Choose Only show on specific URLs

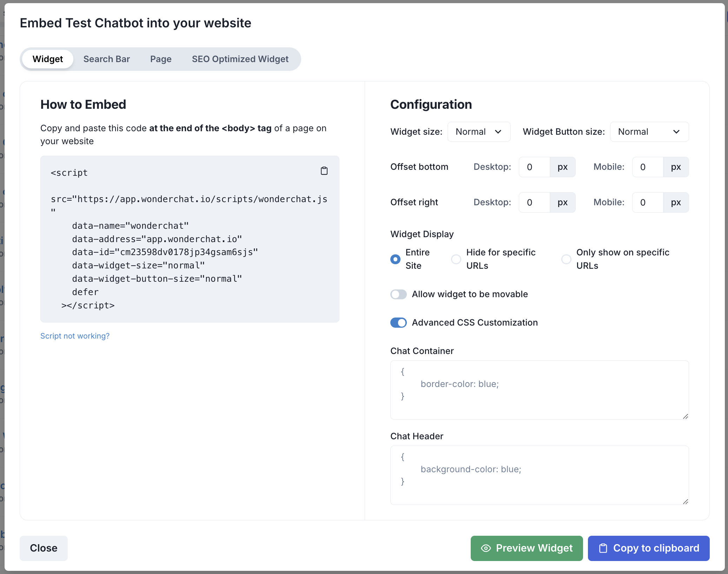pos(566,259)
